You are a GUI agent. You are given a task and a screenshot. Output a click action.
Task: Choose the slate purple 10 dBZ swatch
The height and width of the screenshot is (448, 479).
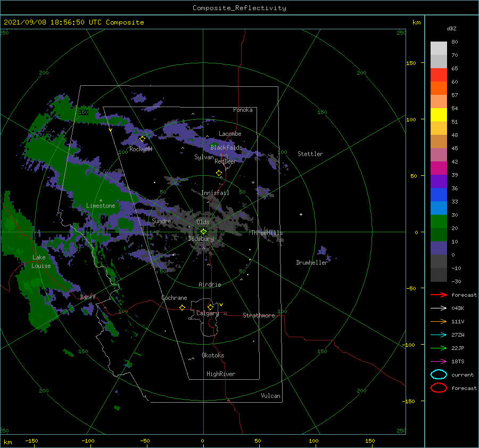click(439, 248)
